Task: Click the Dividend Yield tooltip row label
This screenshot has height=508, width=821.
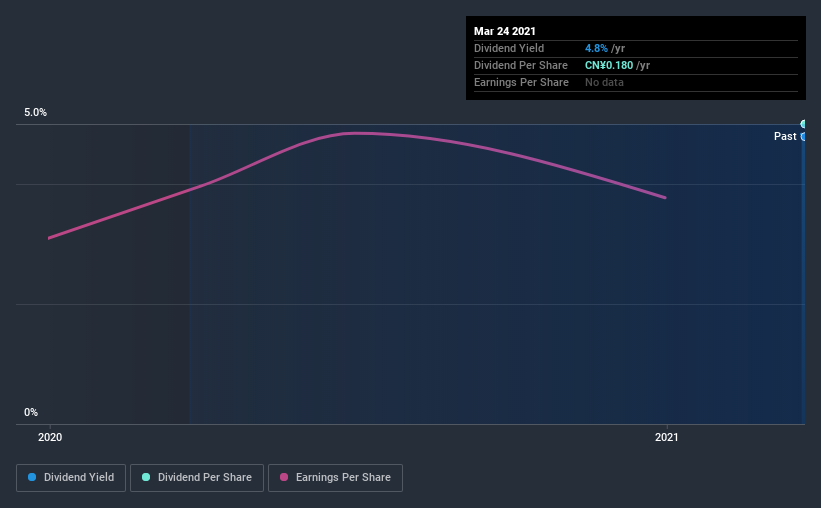Action: 509,48
